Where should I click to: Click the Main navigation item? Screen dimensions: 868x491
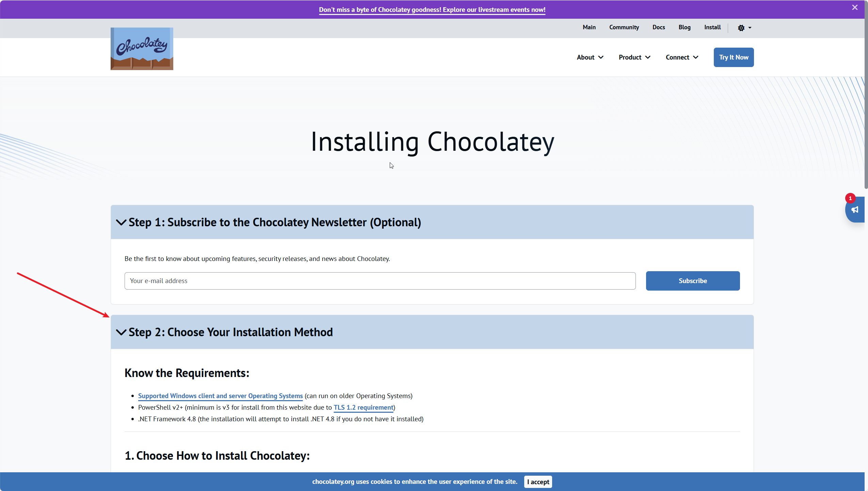pos(589,27)
